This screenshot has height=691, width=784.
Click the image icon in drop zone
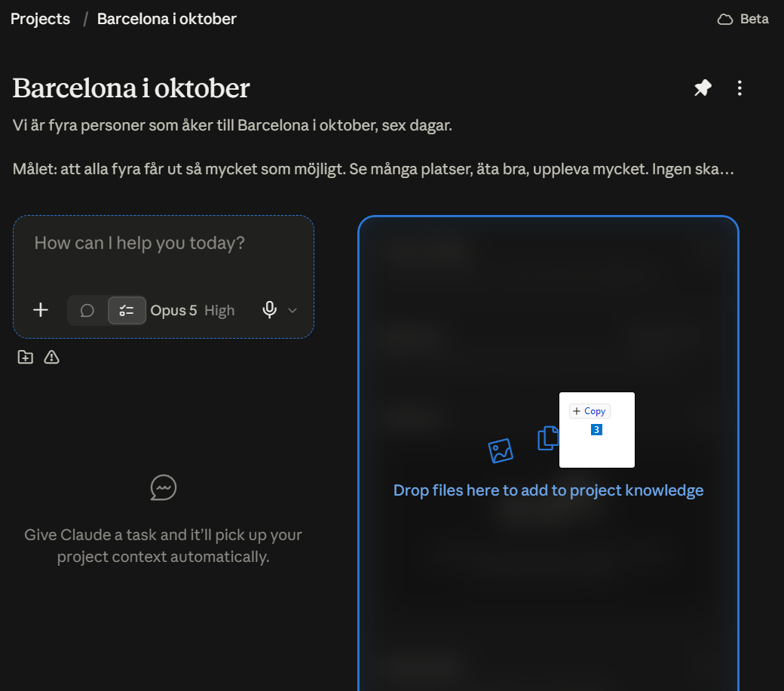(501, 451)
